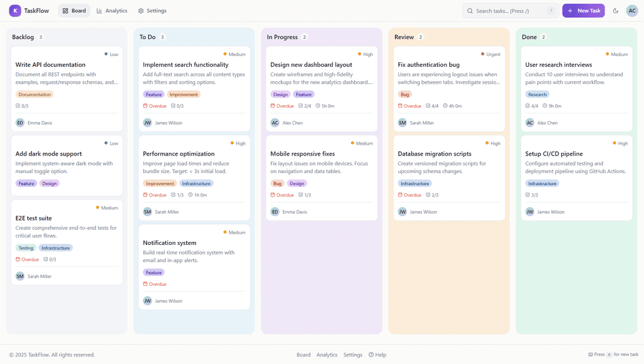644x364 pixels.
Task: Click Overdue calendar icon on Notification system card
Action: [145, 284]
